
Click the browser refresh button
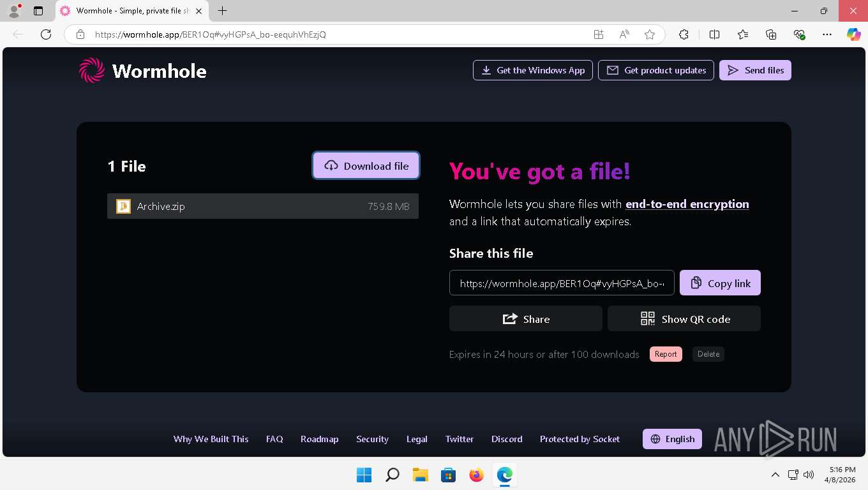(x=46, y=34)
